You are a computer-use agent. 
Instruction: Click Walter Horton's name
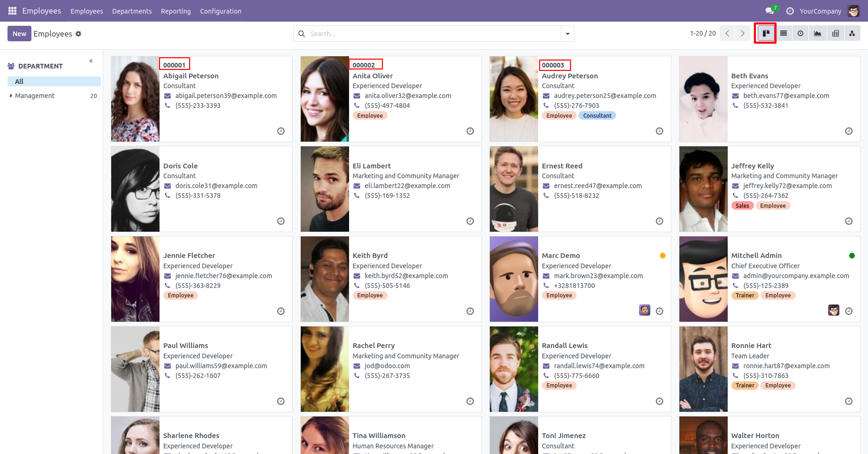(755, 436)
